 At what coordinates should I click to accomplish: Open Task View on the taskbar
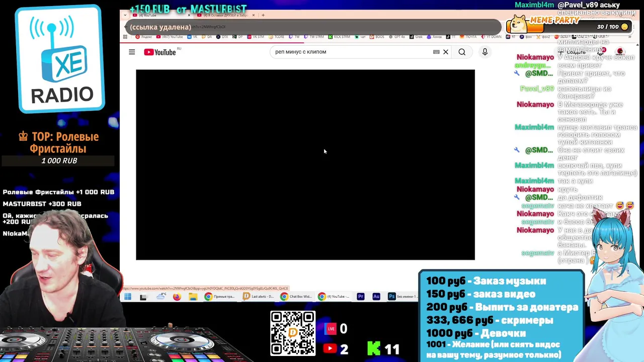pos(143,297)
